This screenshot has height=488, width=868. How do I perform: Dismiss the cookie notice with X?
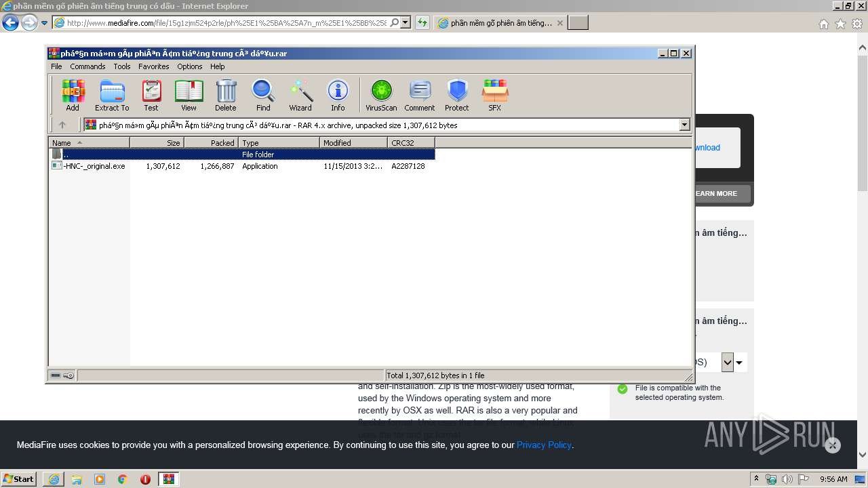833,445
